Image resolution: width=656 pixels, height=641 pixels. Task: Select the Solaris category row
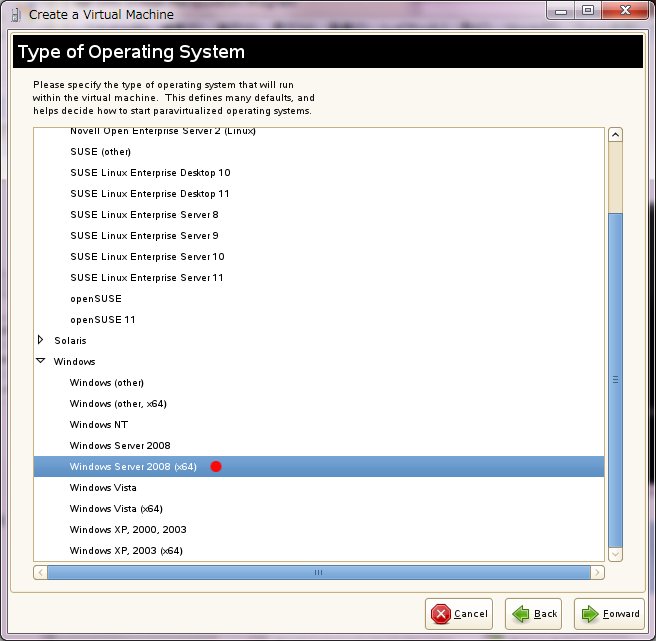(x=319, y=340)
